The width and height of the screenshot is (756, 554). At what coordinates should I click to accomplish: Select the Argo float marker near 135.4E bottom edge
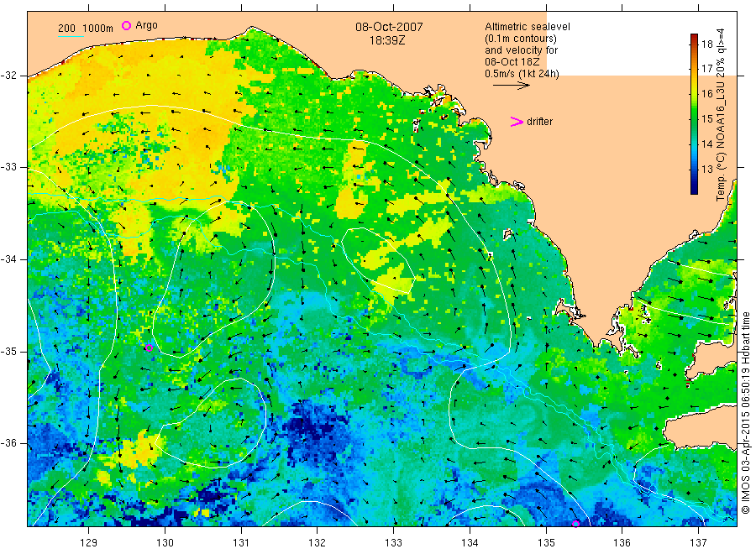pos(575,524)
